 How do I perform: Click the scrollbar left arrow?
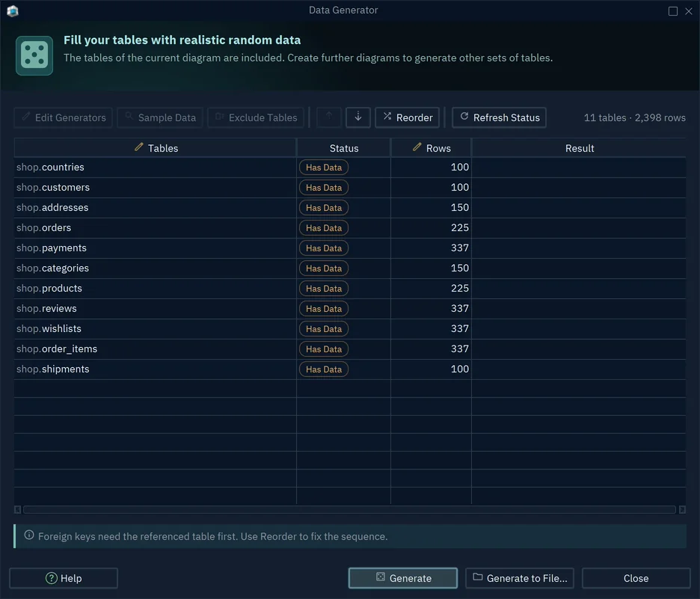pos(17,510)
